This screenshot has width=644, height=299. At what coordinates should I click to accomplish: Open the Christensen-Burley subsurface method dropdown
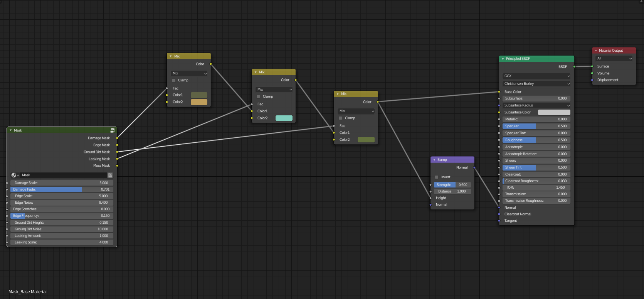pyautogui.click(x=536, y=84)
